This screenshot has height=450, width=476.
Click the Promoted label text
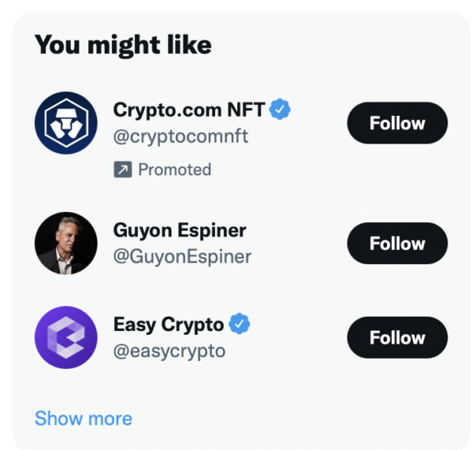click(175, 170)
